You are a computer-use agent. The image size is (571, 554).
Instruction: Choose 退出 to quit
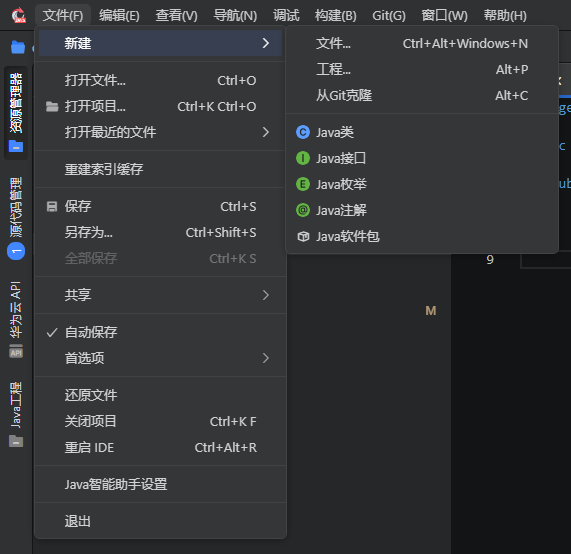[161, 522]
